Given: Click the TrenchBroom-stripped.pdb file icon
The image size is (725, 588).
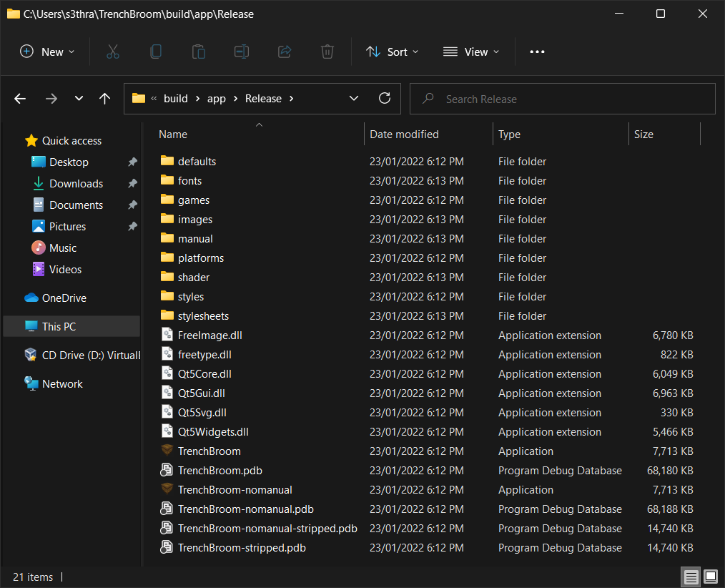Looking at the screenshot, I should [167, 547].
